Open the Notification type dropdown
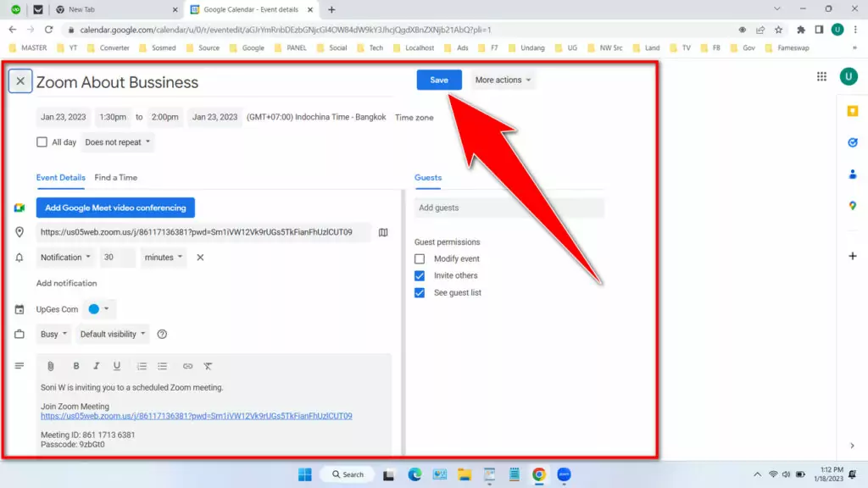 pyautogui.click(x=65, y=258)
